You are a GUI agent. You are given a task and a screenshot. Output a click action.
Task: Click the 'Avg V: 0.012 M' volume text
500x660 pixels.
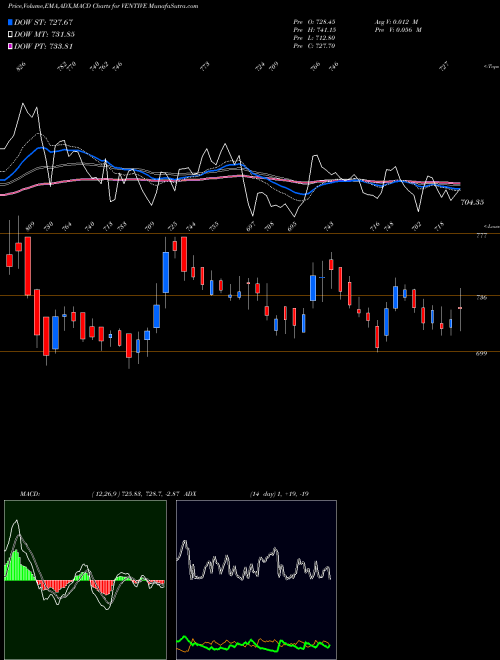(x=396, y=21)
